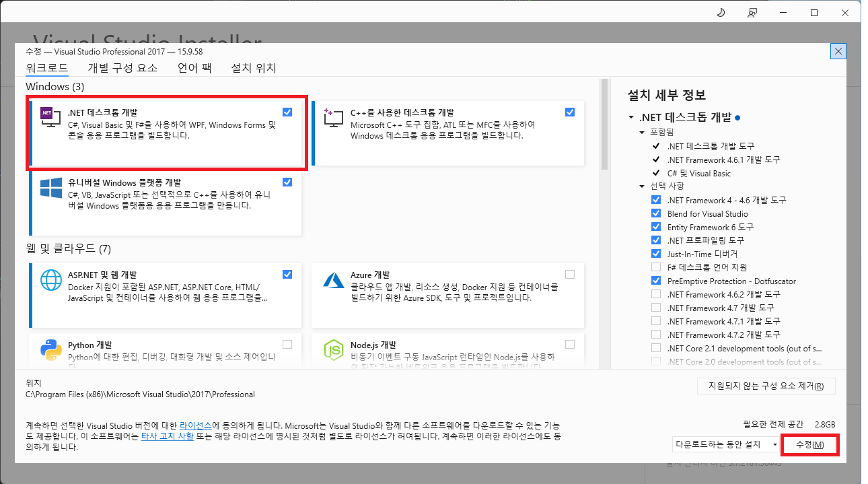Image resolution: width=868 pixels, height=484 pixels.
Task: Click the Universal Windows Platform logo icon
Action: click(x=51, y=188)
